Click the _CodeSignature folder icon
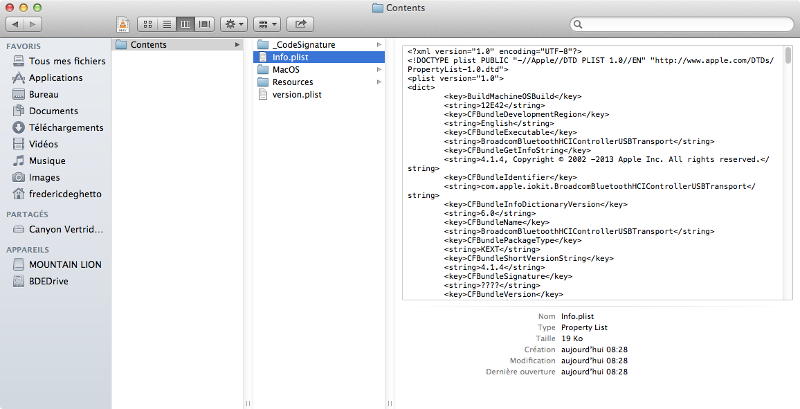Image resolution: width=800 pixels, height=409 pixels. click(x=263, y=45)
